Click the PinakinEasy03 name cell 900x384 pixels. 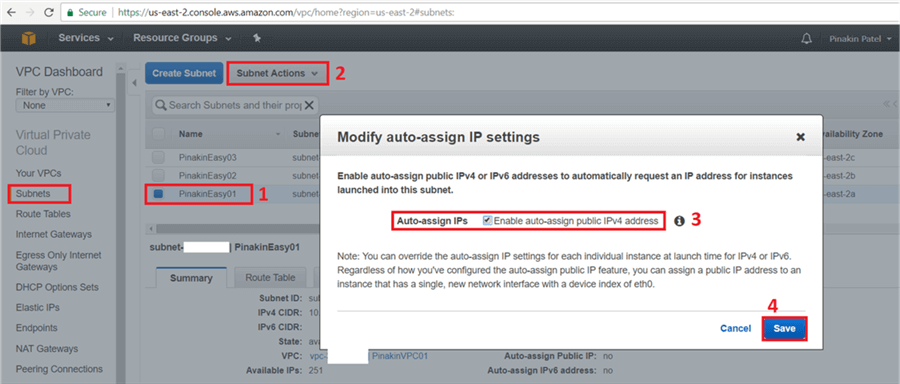point(208,157)
